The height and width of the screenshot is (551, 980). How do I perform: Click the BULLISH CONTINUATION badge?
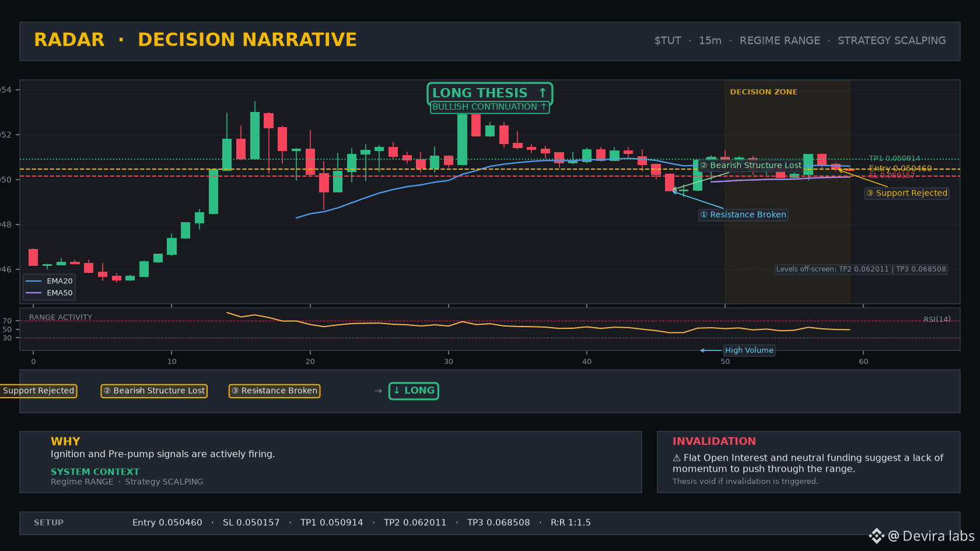490,107
